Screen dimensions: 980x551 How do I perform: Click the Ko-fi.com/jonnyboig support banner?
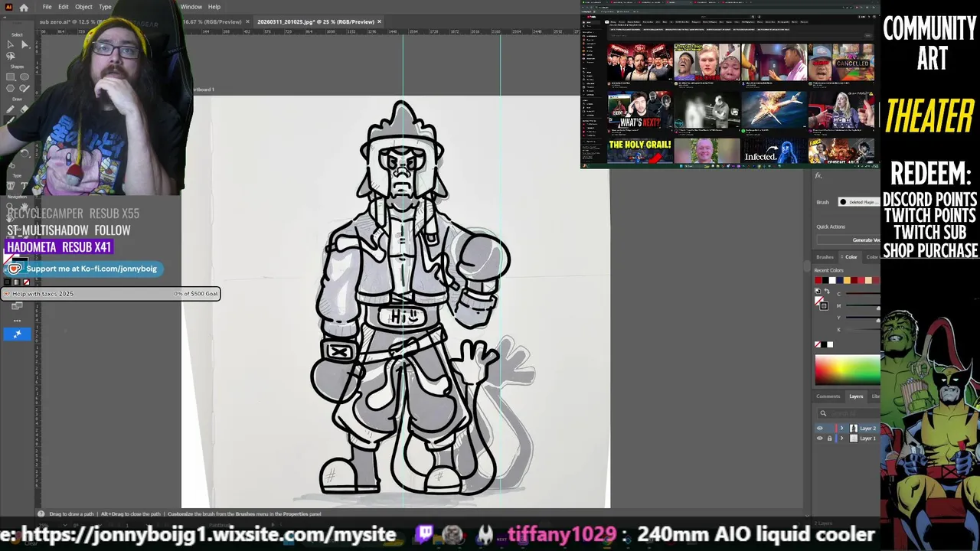coord(82,269)
